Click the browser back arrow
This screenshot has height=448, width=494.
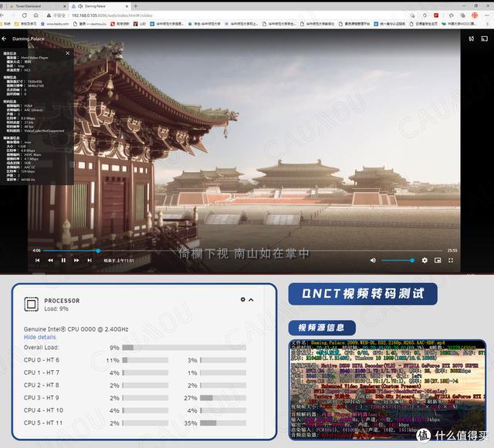tap(2, 15)
